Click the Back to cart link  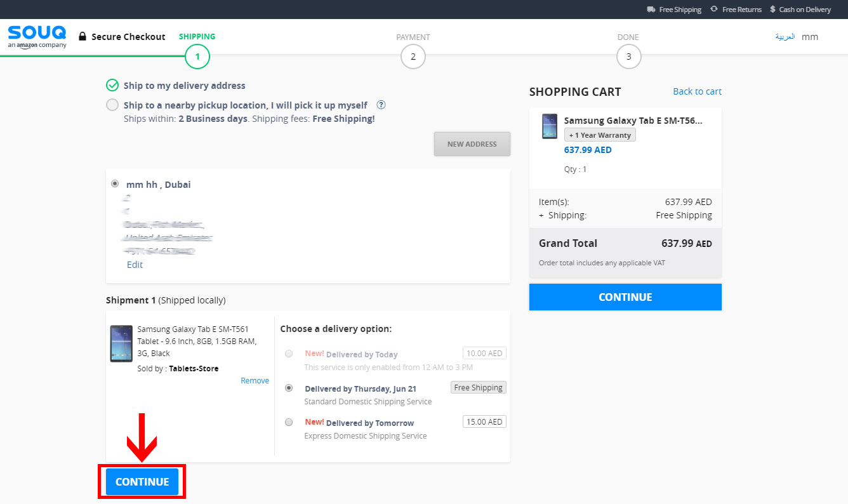tap(697, 91)
